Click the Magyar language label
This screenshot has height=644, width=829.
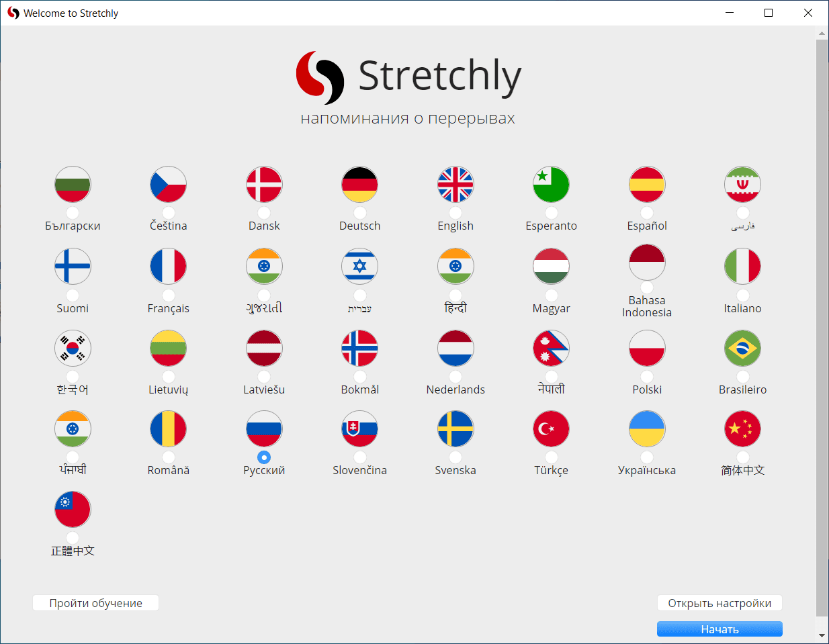552,308
